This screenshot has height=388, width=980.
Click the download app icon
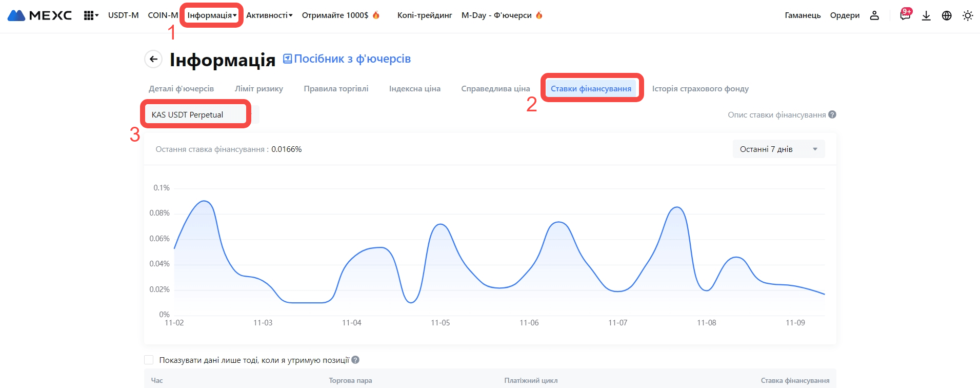click(x=926, y=15)
